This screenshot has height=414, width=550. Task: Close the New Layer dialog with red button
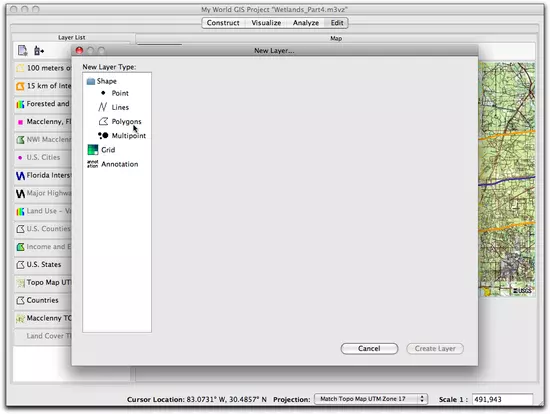[79, 51]
